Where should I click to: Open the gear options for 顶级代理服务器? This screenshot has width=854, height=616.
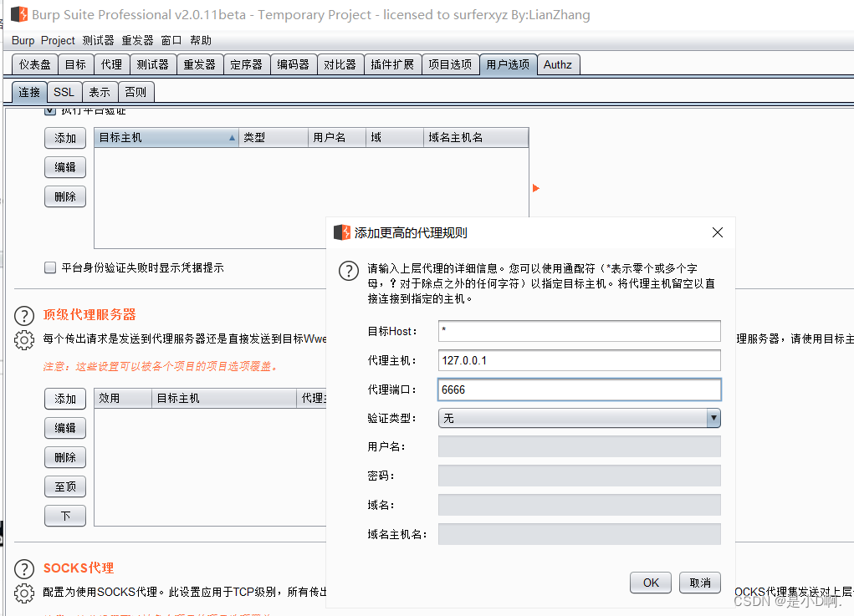click(x=24, y=340)
